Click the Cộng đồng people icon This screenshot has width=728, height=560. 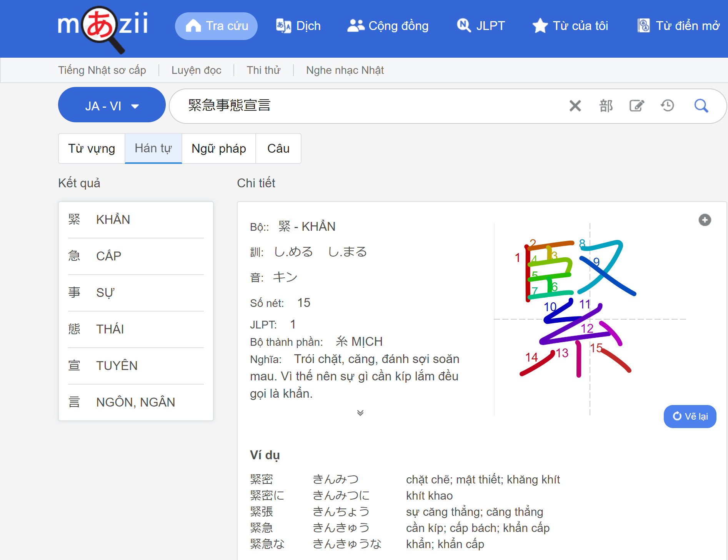tap(356, 26)
